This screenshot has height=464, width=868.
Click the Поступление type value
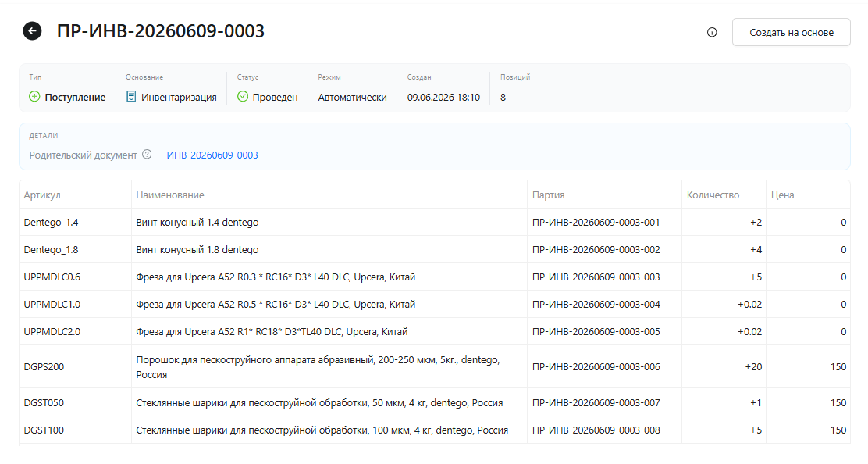click(75, 98)
